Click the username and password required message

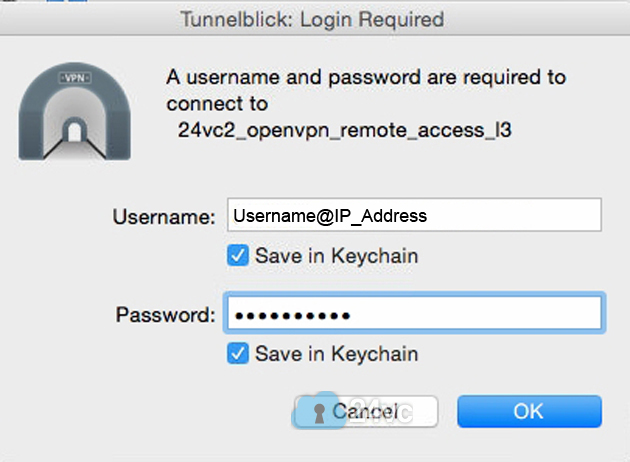point(366,90)
